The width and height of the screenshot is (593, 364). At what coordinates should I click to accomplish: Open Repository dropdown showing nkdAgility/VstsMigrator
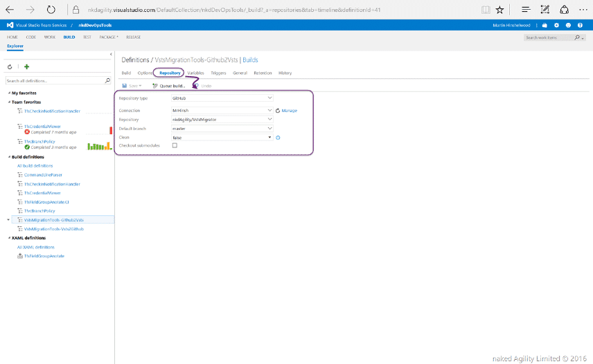coord(222,120)
